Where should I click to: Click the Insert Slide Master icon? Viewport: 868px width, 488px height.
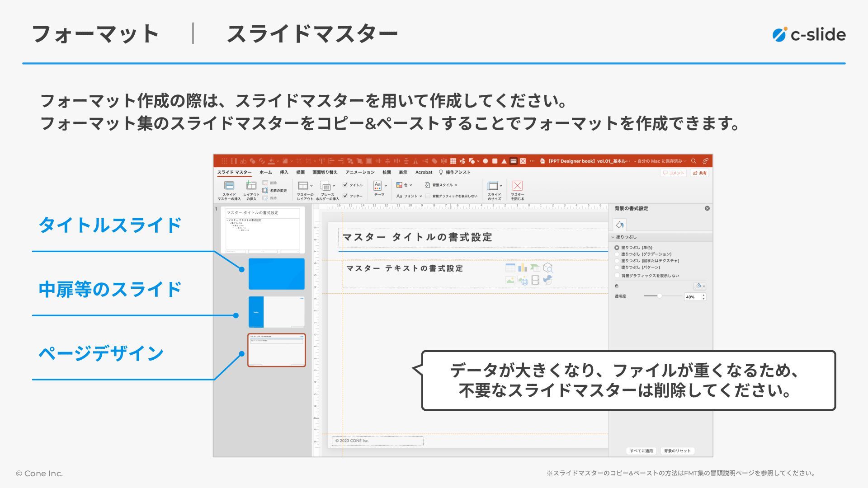point(229,186)
